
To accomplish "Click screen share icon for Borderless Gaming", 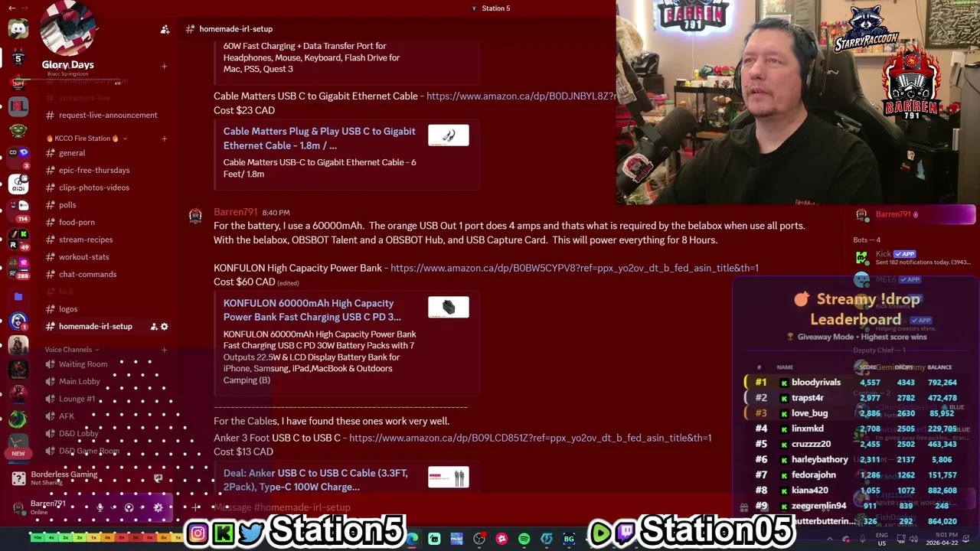I will pos(158,478).
